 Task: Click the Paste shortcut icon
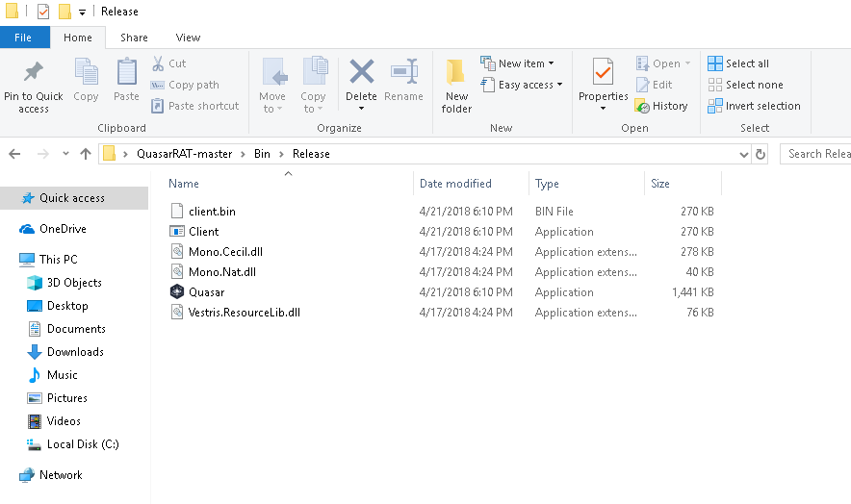(x=157, y=106)
